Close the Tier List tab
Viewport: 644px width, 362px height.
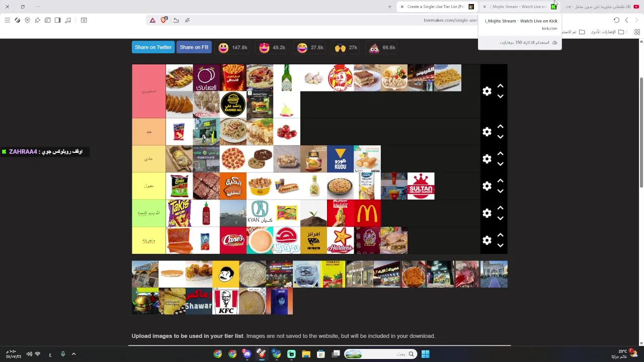[x=402, y=7]
